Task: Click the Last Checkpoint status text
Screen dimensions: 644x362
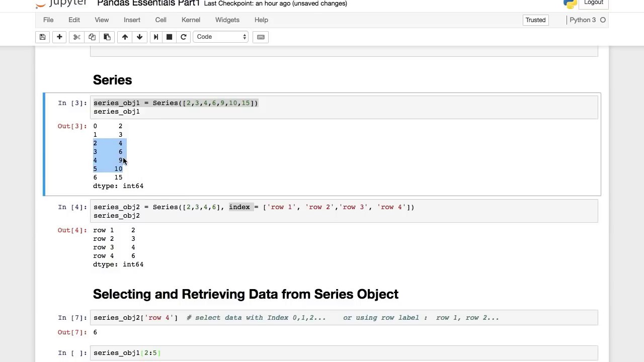Action: click(x=275, y=4)
